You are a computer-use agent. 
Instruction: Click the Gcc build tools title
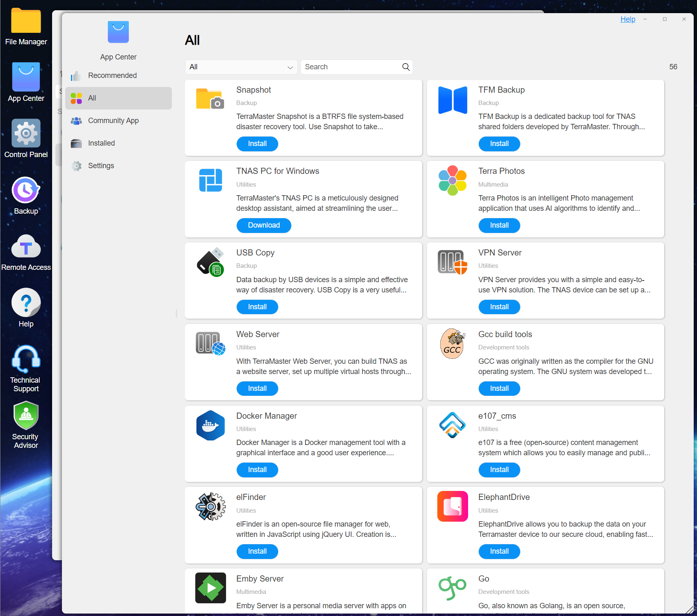[x=505, y=334]
